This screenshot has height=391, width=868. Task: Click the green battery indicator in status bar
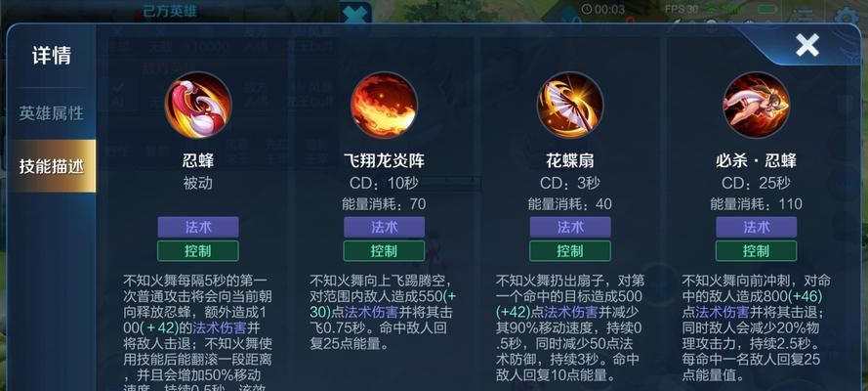[766, 9]
